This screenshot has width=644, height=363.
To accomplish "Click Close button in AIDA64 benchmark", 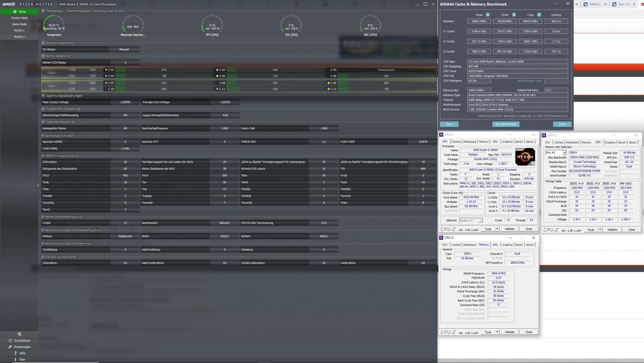I will pos(562,124).
